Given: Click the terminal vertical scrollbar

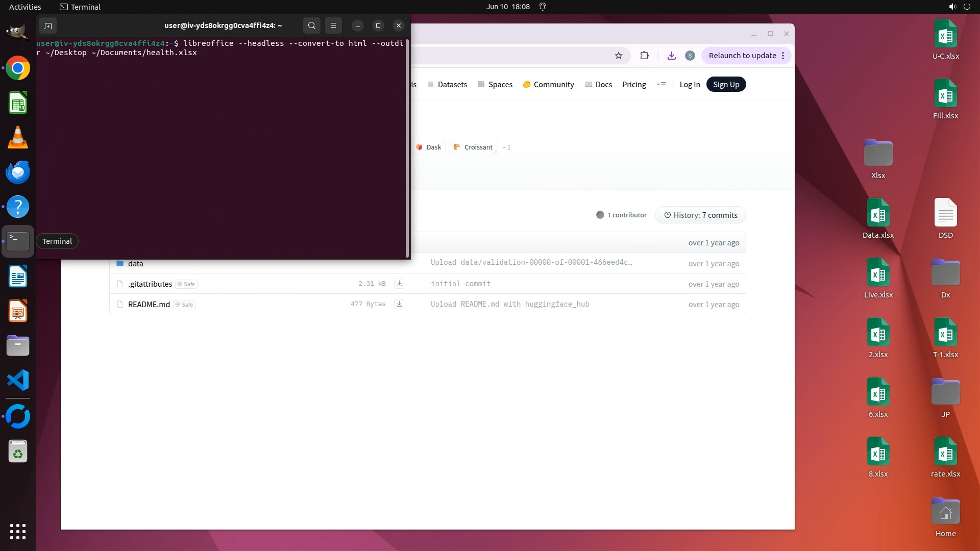Looking at the screenshot, I should coord(407,148).
